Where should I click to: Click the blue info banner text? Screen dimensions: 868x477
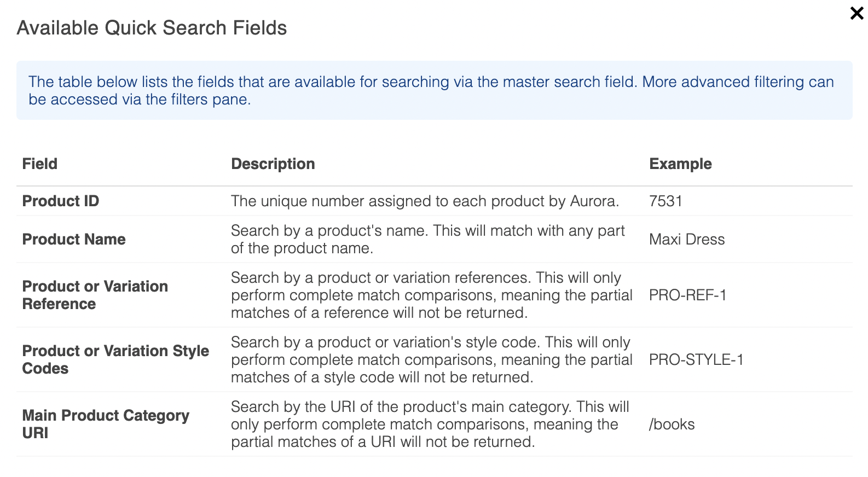click(x=431, y=90)
